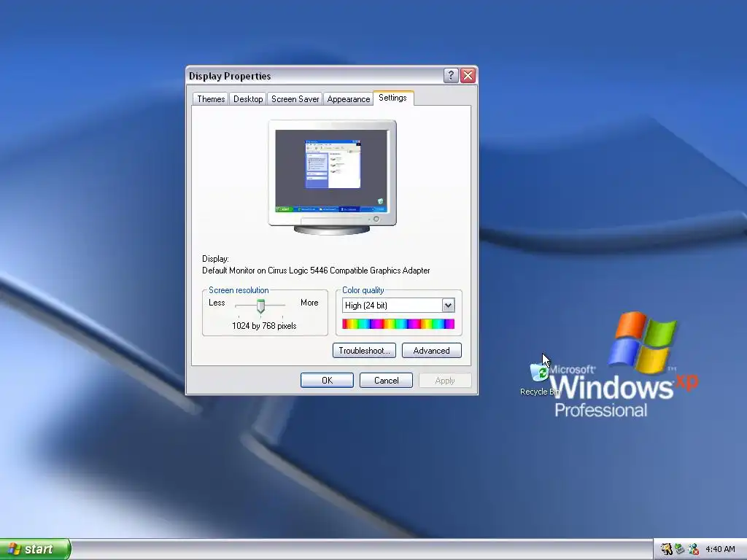The height and width of the screenshot is (560, 747).
Task: Click the Safely Remove Hardware tray icon
Action: pos(680,549)
